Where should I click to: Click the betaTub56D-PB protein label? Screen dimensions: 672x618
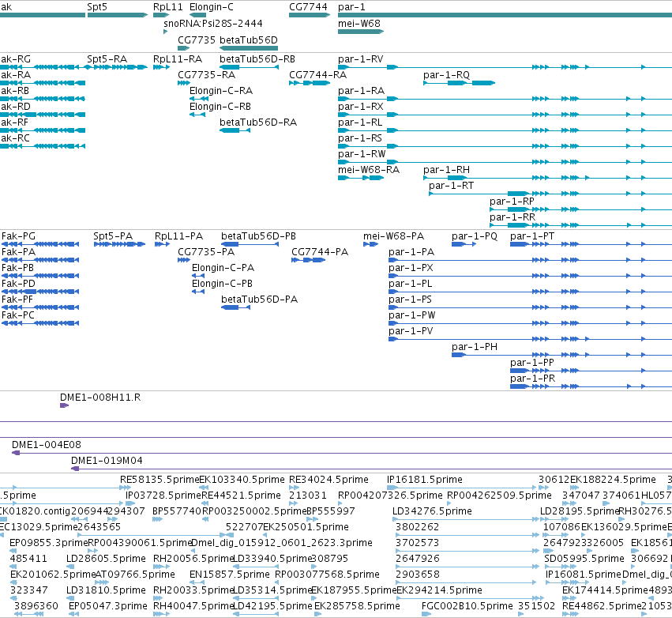pos(258,237)
